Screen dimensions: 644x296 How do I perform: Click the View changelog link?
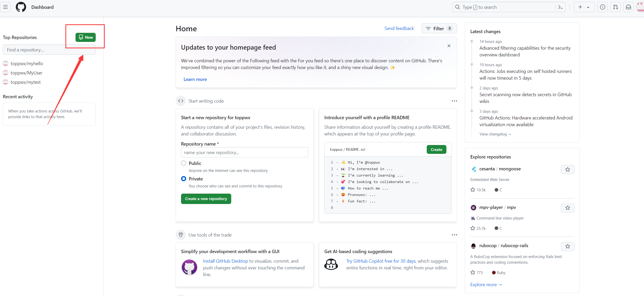click(x=495, y=134)
